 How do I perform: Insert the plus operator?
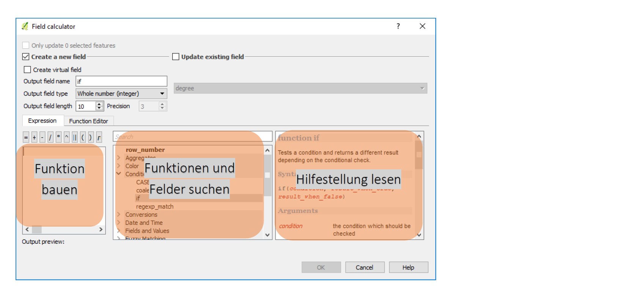click(x=34, y=137)
